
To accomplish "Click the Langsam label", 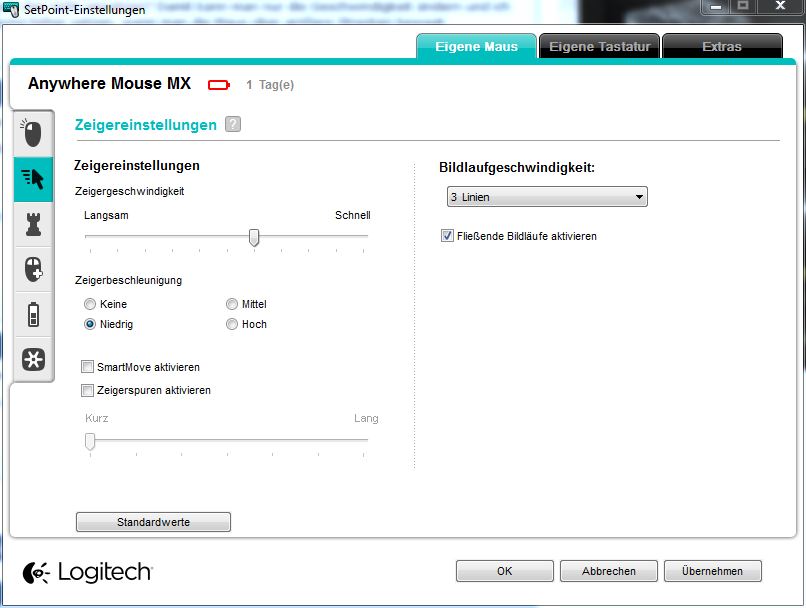I will coord(106,215).
